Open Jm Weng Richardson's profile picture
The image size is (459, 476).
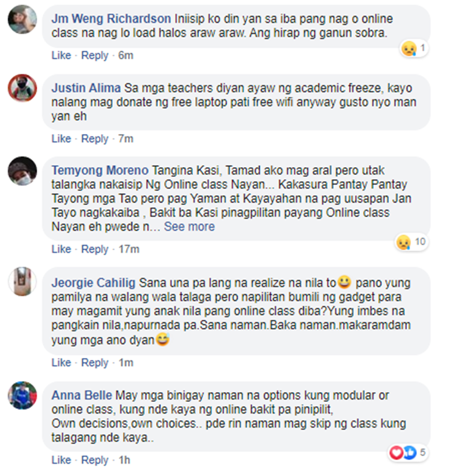[x=22, y=20]
